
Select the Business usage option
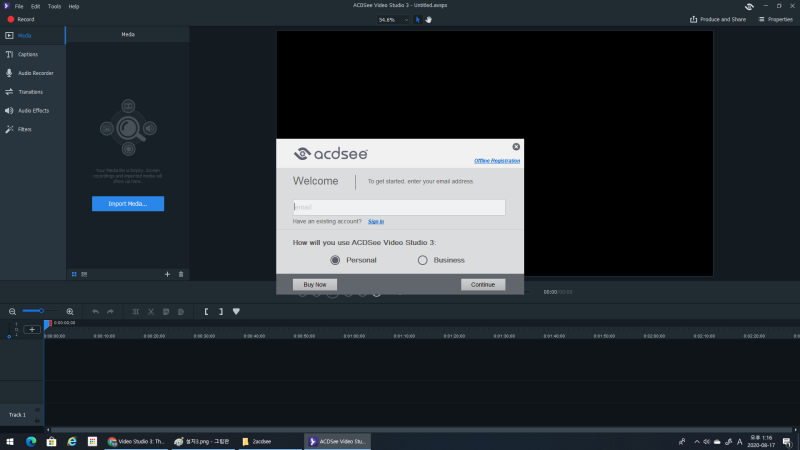pyautogui.click(x=441, y=260)
